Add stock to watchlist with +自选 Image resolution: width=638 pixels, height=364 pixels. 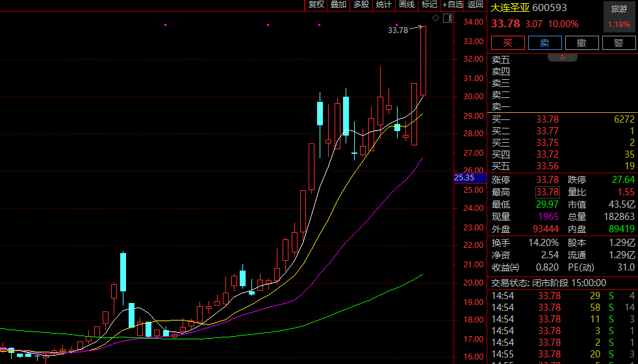[453, 5]
